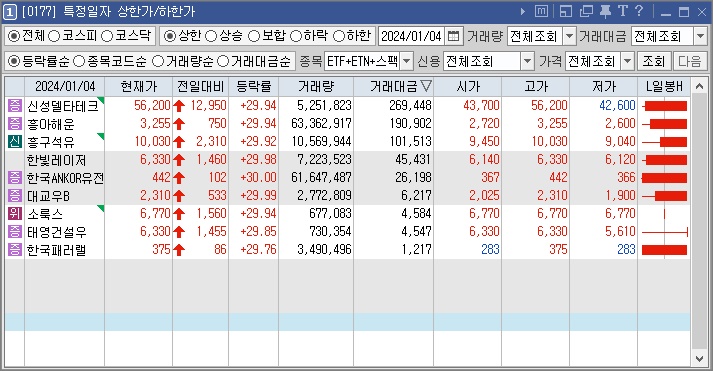This screenshot has width=713, height=371.
Task: Click the 전일대비 column header
Action: pyautogui.click(x=201, y=86)
